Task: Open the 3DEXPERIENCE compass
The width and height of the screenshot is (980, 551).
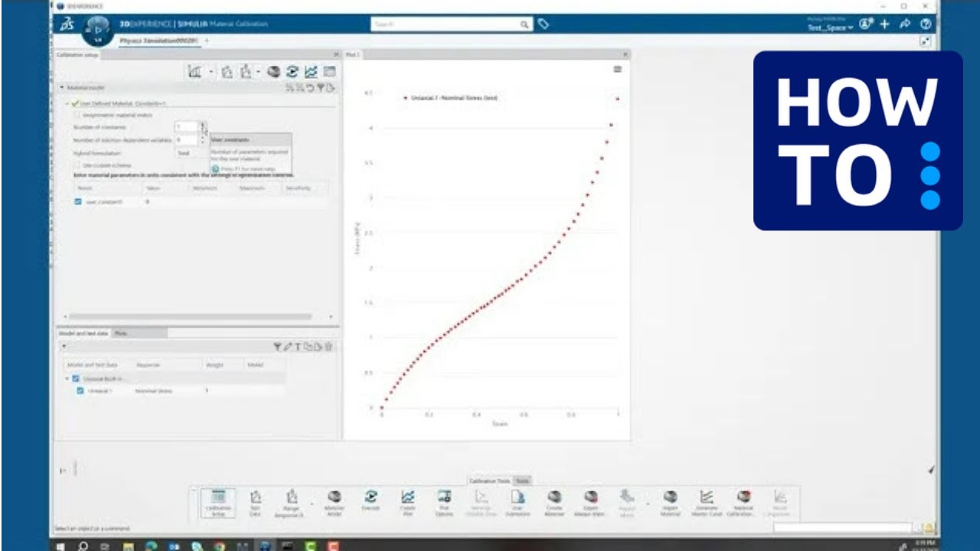Action: click(97, 30)
